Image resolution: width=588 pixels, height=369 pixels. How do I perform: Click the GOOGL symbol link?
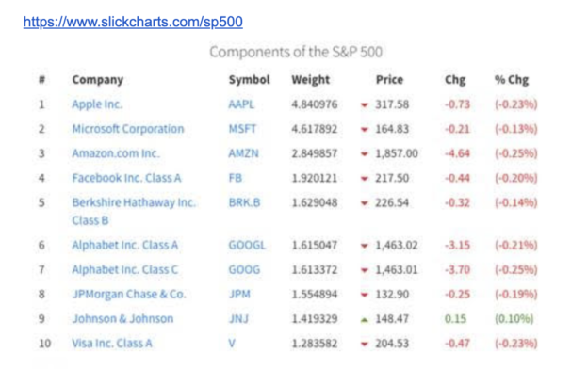(x=247, y=246)
